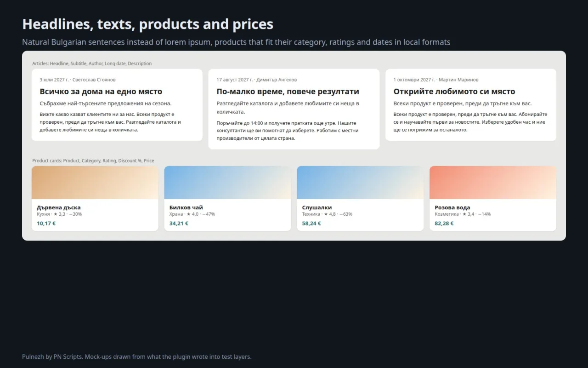Click the date line '1 октомври 2027 г. · Мартин Маринов'

point(436,80)
